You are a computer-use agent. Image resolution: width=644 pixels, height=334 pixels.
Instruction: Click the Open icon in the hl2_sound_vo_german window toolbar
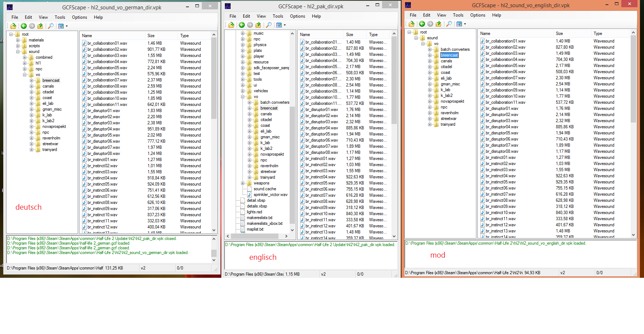coord(13,26)
